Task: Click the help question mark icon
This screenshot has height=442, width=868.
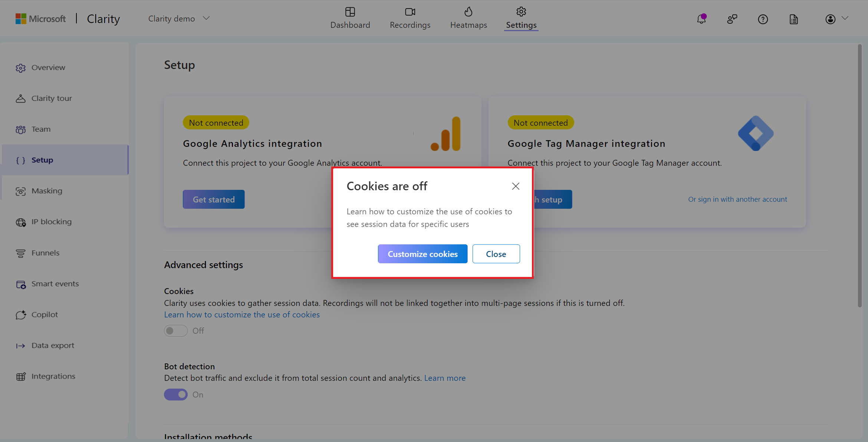Action: point(763,19)
